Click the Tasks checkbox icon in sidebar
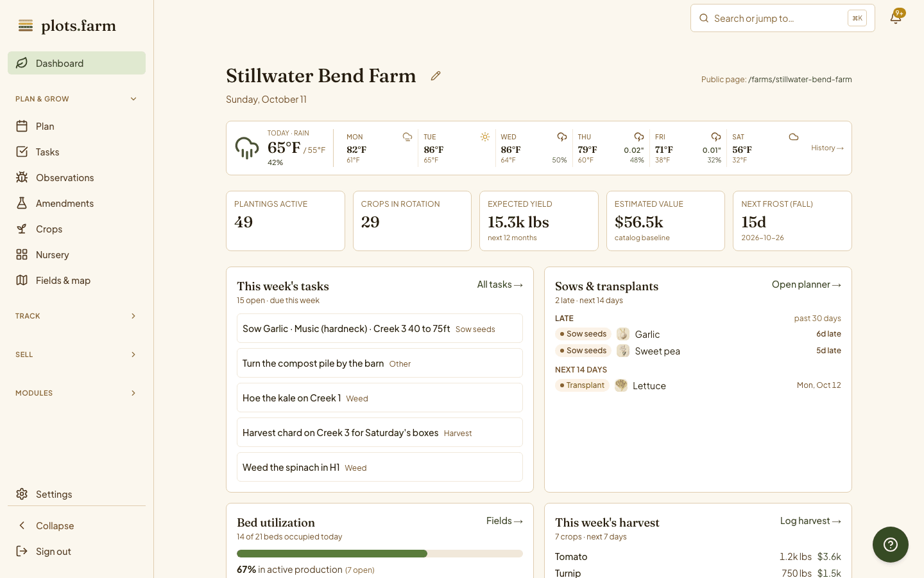 [22, 152]
